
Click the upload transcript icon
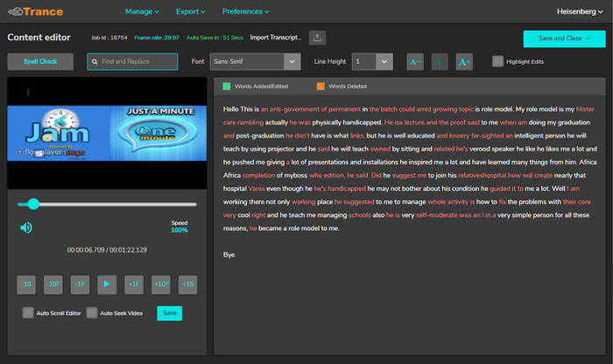(x=317, y=38)
